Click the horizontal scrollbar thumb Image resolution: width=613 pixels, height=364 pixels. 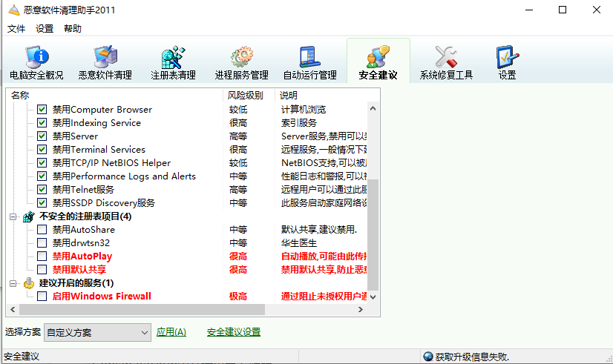142,309
